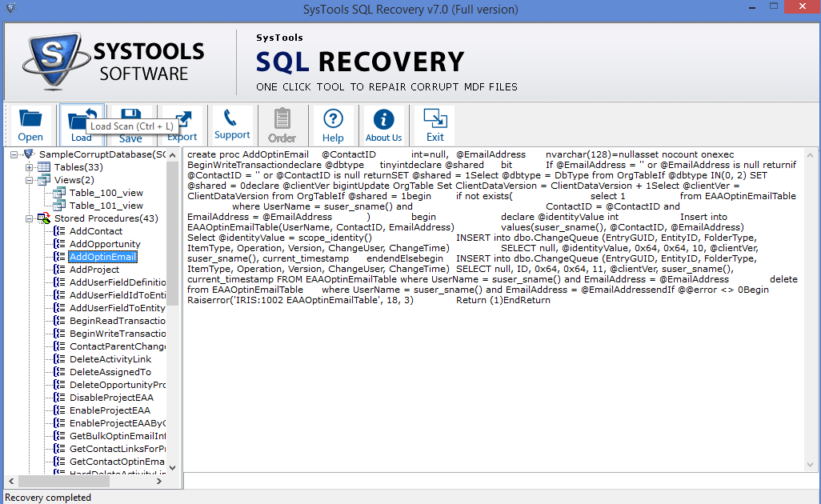821x504 pixels.
Task: Select the highlighted AddOptinEmail procedure
Action: click(x=102, y=257)
